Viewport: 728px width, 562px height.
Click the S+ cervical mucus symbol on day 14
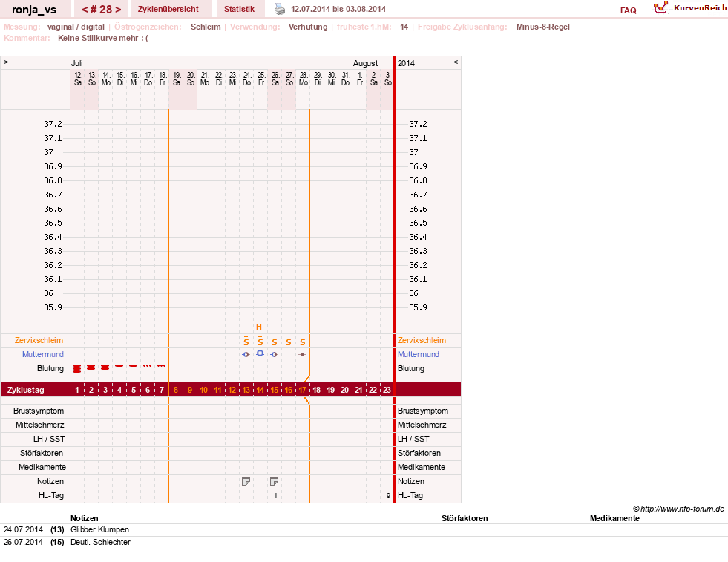260,341
